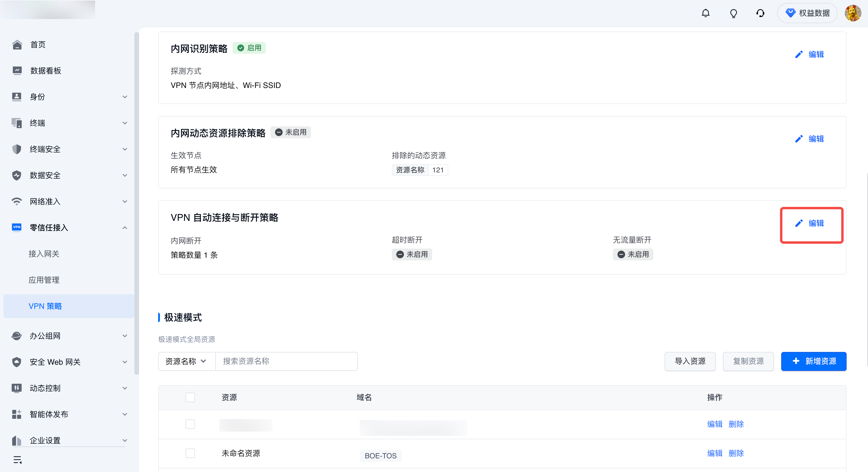Click the data dashboard monitor icon
868x472 pixels.
(x=17, y=70)
